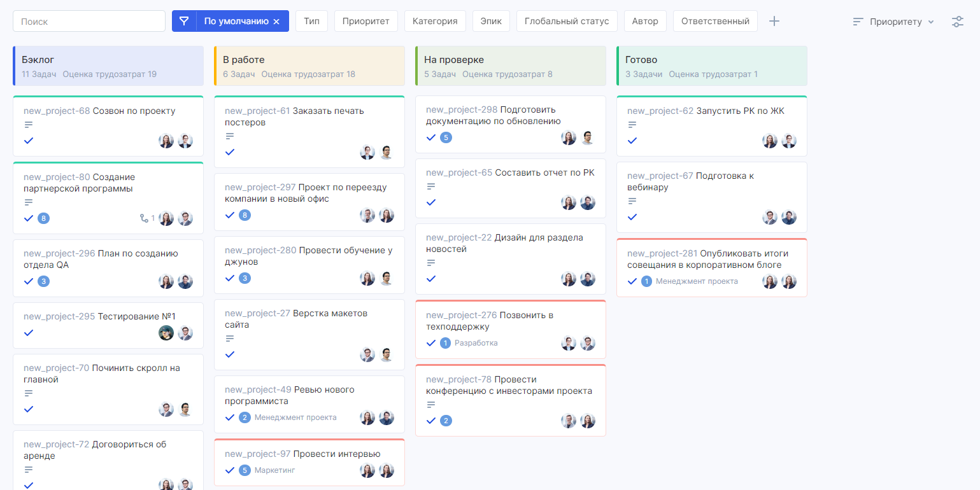Click the 'На проверке' column header
This screenshot has height=490, width=980.
511,66
